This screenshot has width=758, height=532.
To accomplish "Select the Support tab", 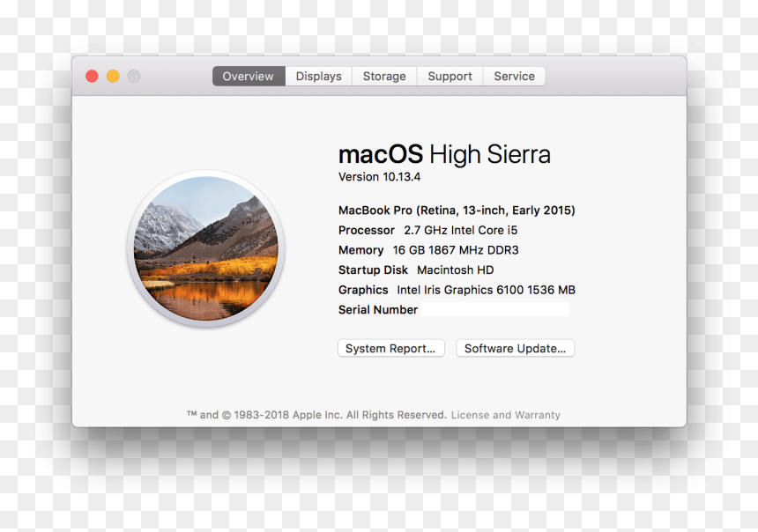I will 450,77.
